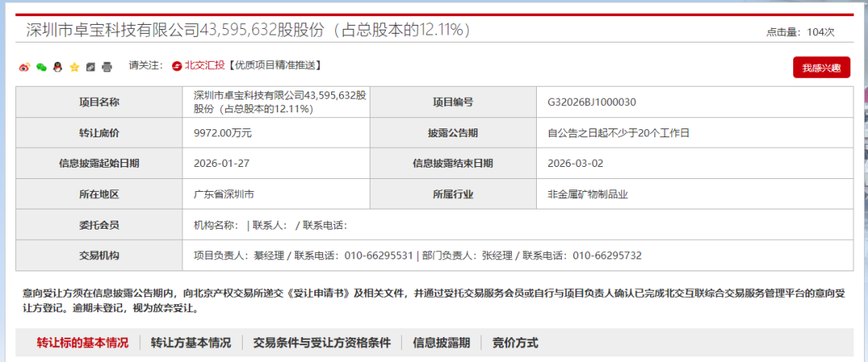Share the listing to Sina Weibo
Image resolution: width=868 pixels, height=362 pixels.
pos(25,67)
